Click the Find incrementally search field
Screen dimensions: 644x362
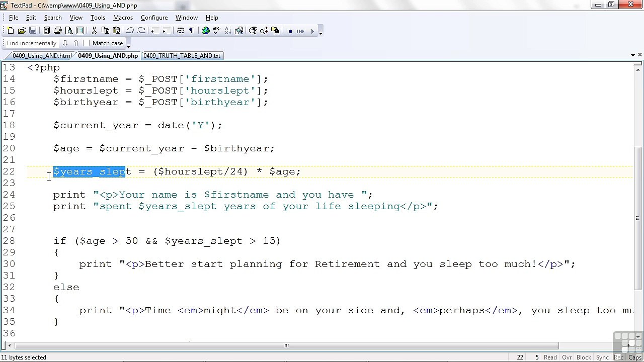[32, 43]
